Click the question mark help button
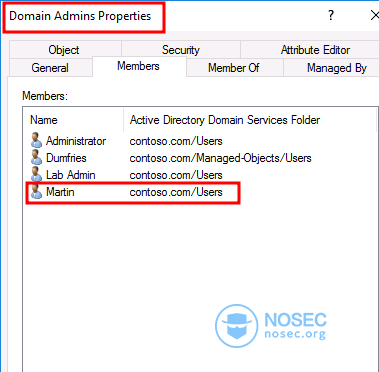 tap(331, 15)
